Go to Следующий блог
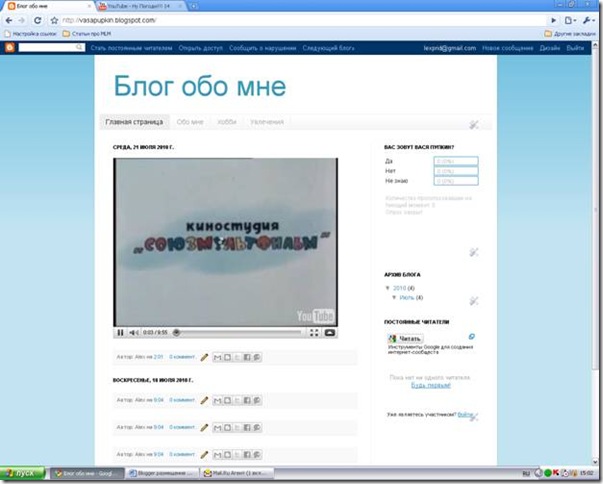603x484 pixels. click(x=328, y=48)
